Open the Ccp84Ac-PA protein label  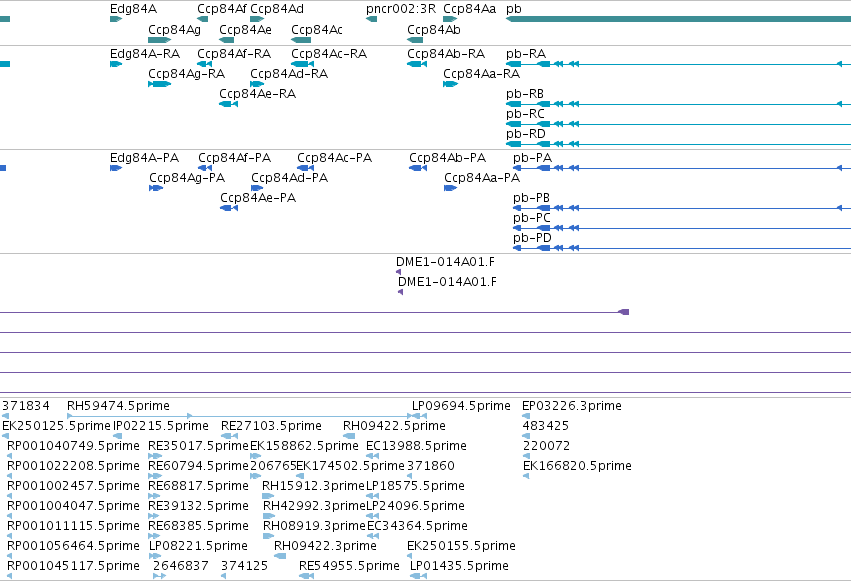334,158
